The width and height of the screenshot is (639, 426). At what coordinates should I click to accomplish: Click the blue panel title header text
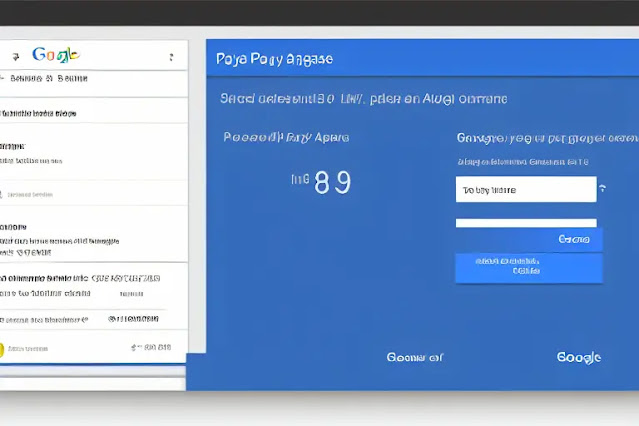[274, 59]
